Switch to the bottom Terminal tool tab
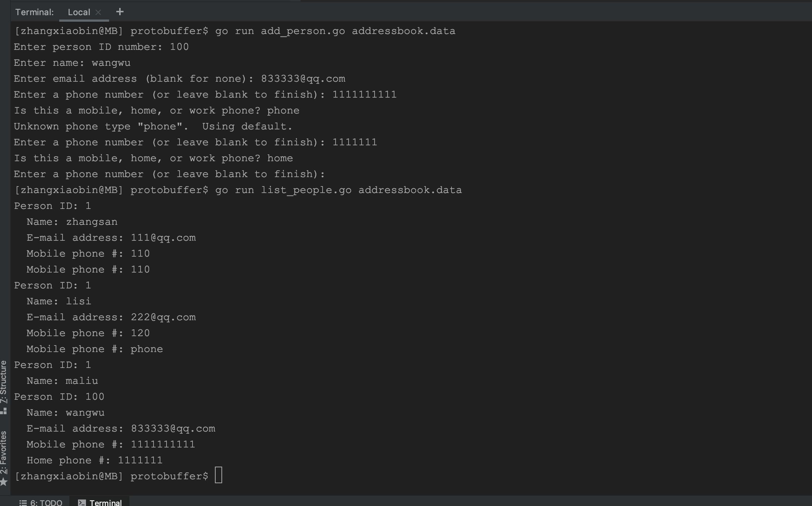Image resolution: width=812 pixels, height=506 pixels. (100, 503)
